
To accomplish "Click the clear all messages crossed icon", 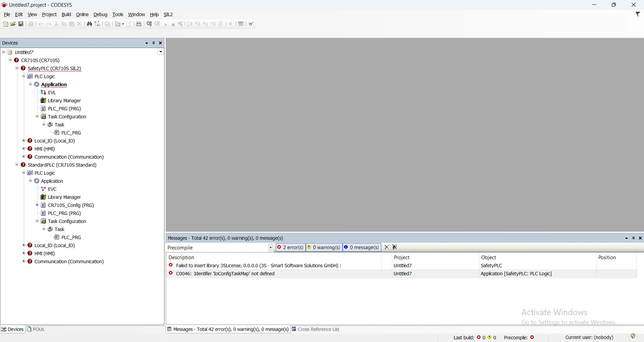I will [x=395, y=247].
